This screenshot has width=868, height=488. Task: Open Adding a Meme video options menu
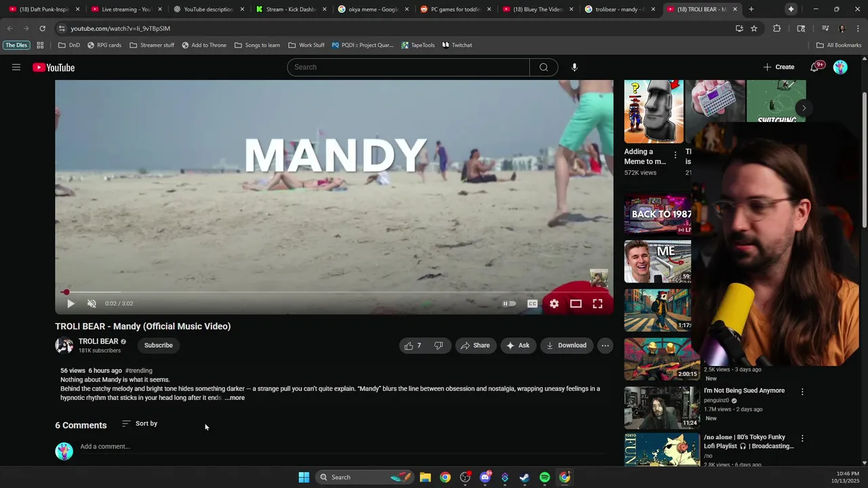[x=675, y=155]
